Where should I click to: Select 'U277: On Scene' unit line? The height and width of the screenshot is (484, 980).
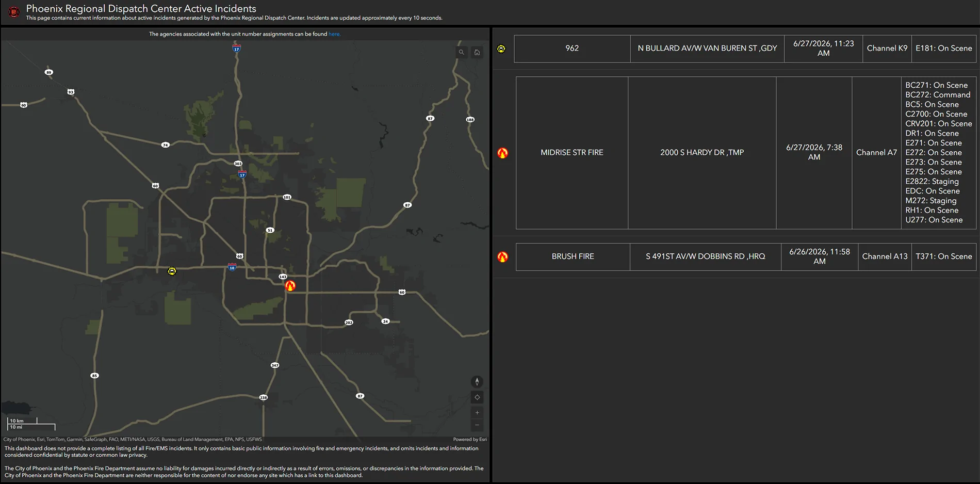click(x=934, y=220)
